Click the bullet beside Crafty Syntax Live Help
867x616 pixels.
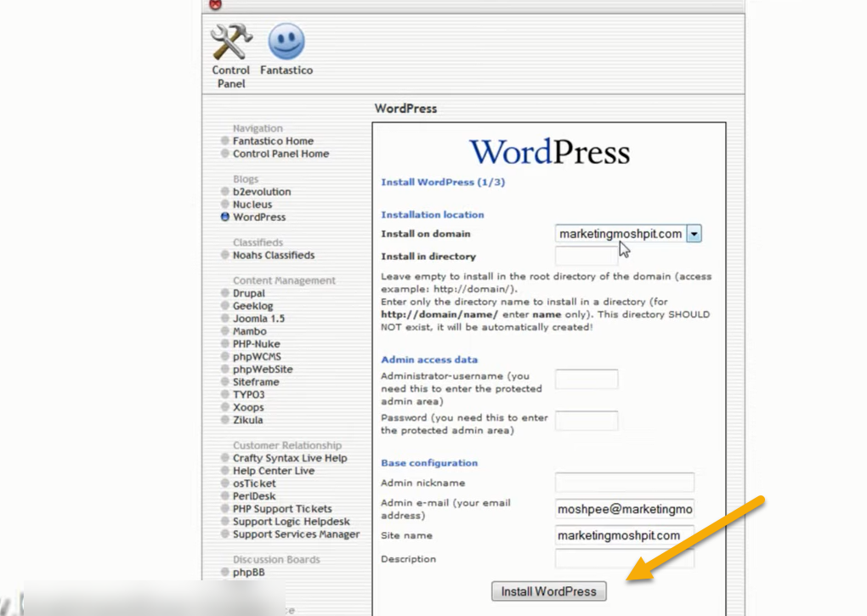(x=225, y=459)
